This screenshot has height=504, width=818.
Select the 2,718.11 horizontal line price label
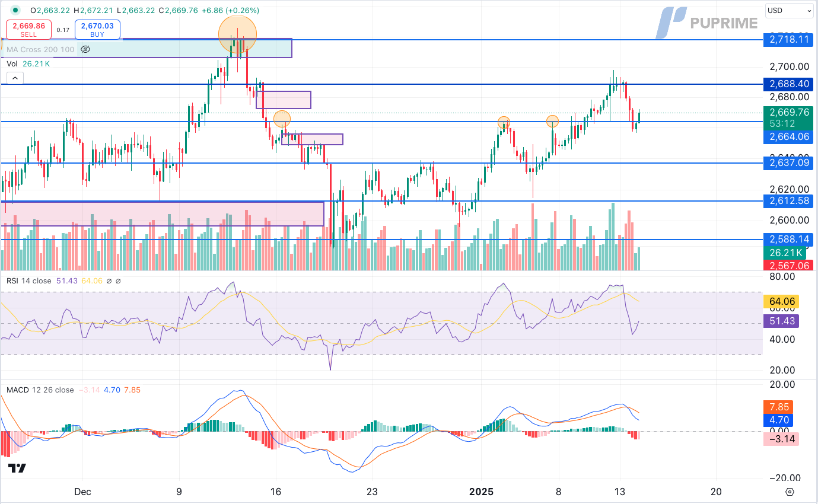click(x=788, y=40)
